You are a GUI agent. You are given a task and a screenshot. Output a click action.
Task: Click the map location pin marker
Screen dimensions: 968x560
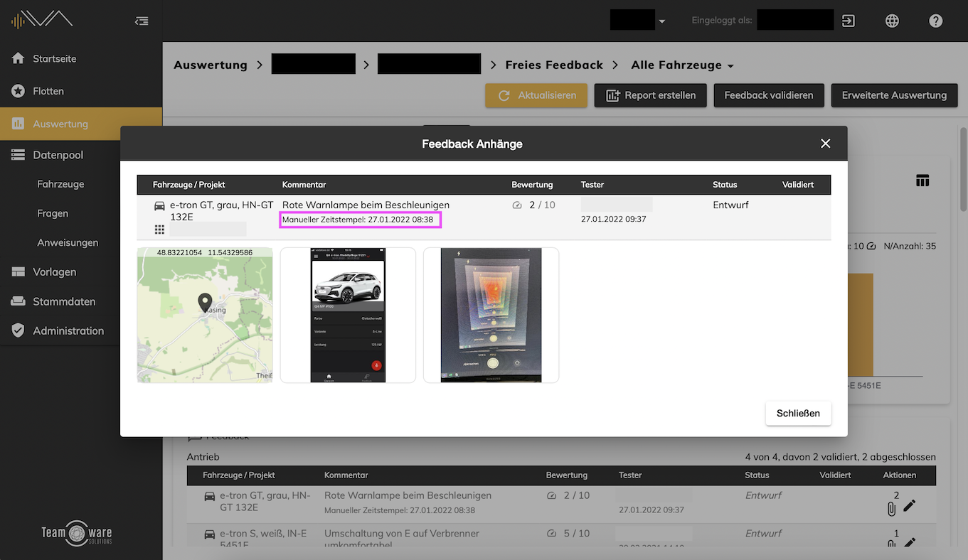[x=205, y=303]
